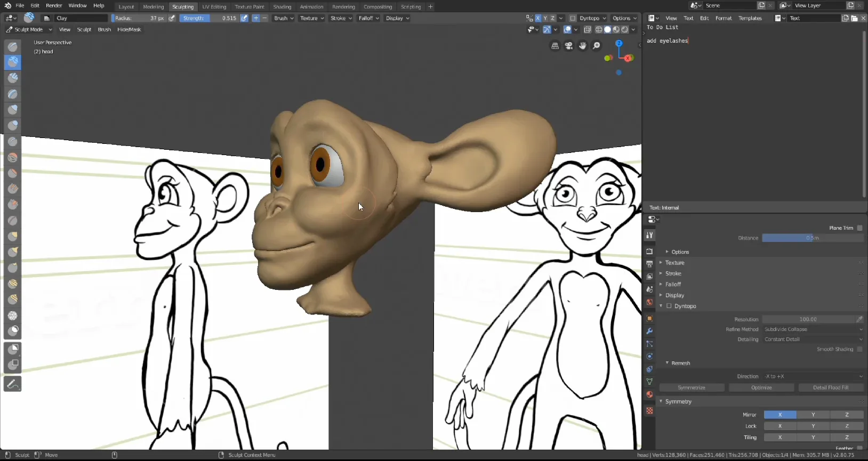The height and width of the screenshot is (461, 868).
Task: Open the Object properties tab
Action: [x=649, y=318]
